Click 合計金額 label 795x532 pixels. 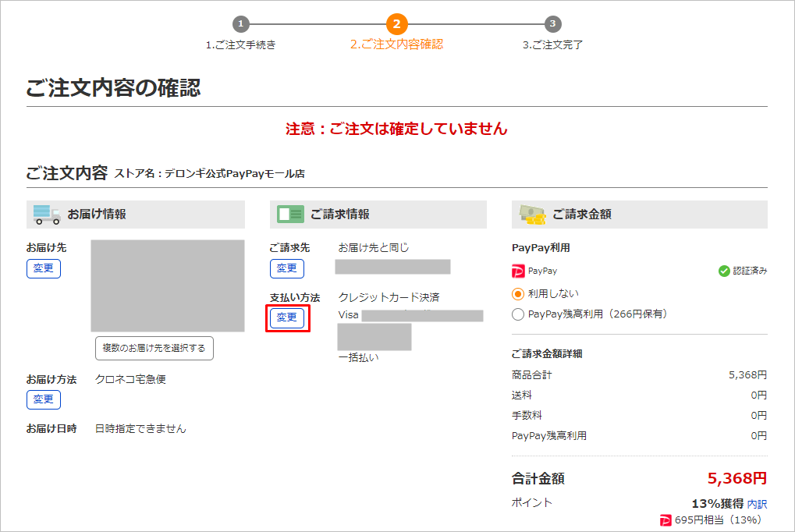538,479
